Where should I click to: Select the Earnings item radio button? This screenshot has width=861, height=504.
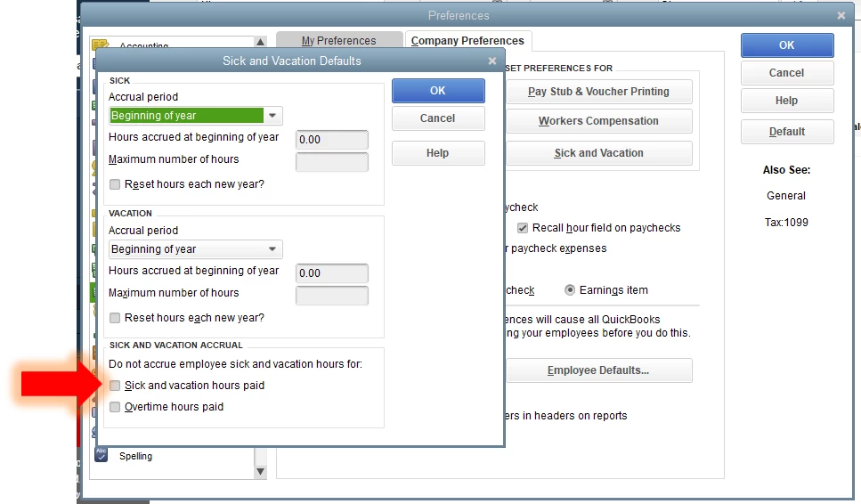(570, 290)
